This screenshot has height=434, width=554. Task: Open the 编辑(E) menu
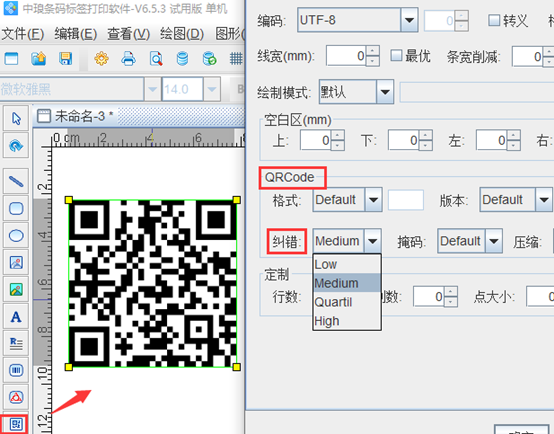[x=76, y=34]
